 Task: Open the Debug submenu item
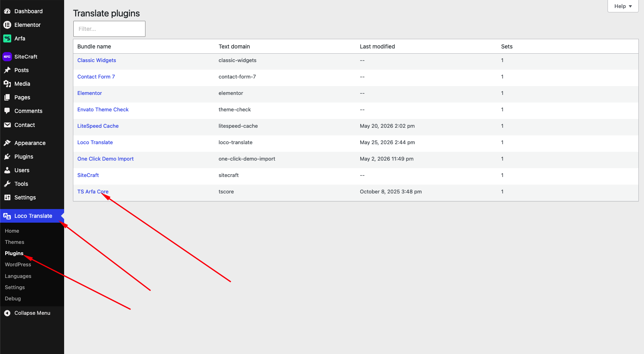(x=13, y=299)
